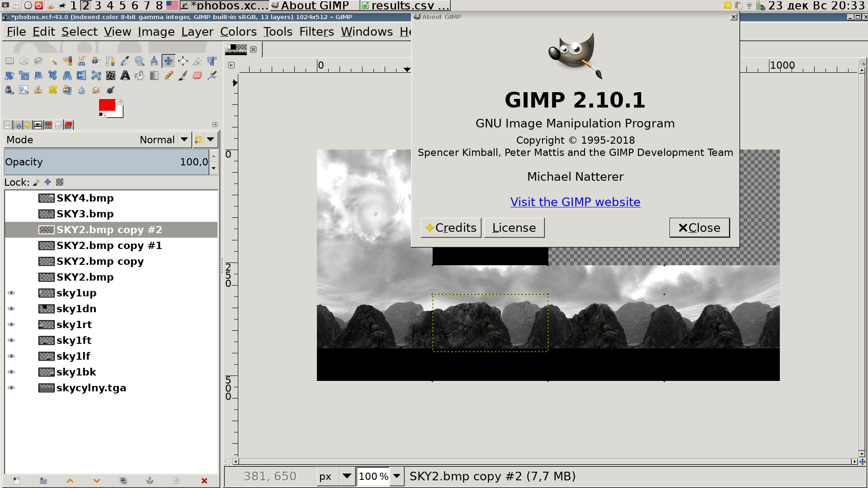Viewport: 868px width, 488px height.
Task: Delete layer with red X icon
Action: click(204, 480)
